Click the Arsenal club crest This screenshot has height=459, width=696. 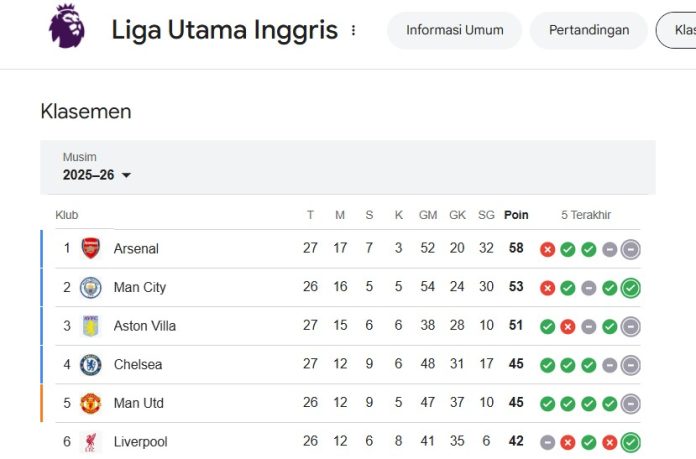(91, 248)
